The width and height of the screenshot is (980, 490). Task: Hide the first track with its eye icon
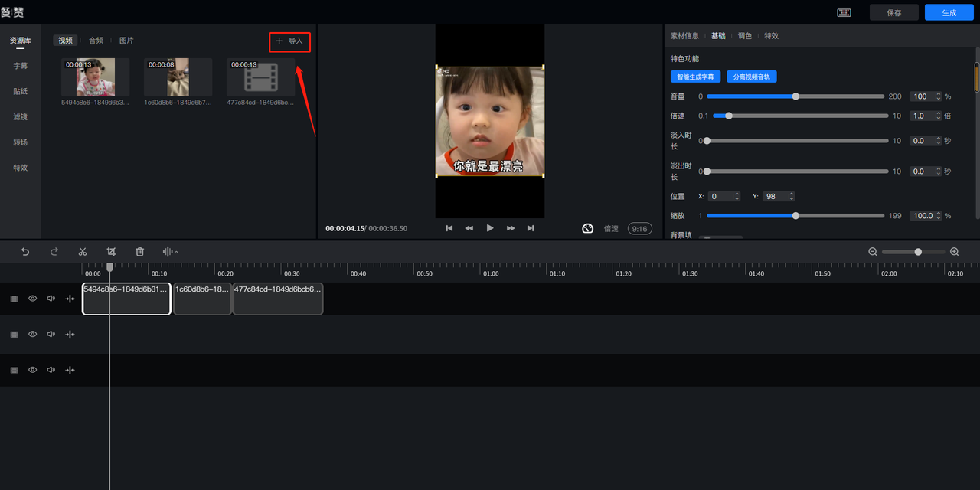pos(32,299)
